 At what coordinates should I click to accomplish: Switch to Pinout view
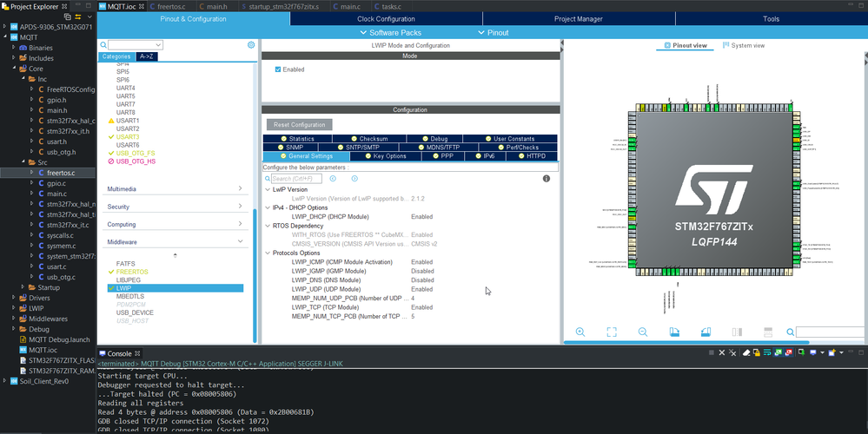[686, 45]
